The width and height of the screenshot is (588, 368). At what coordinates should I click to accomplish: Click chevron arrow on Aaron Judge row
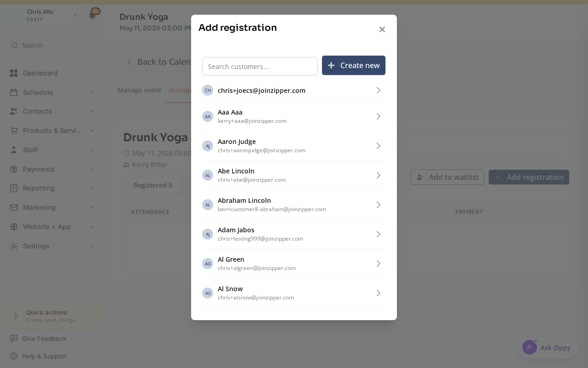(x=379, y=146)
